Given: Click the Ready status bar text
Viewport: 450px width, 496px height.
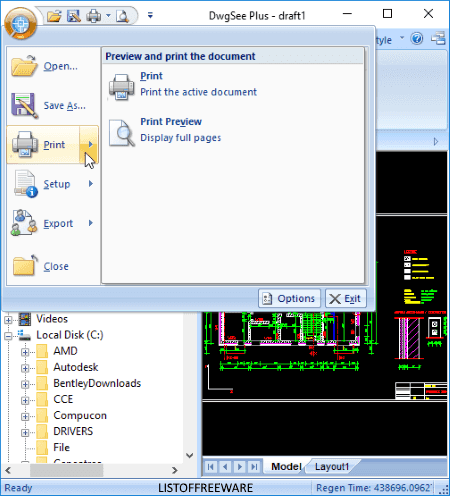Looking at the screenshot, I should [x=18, y=488].
